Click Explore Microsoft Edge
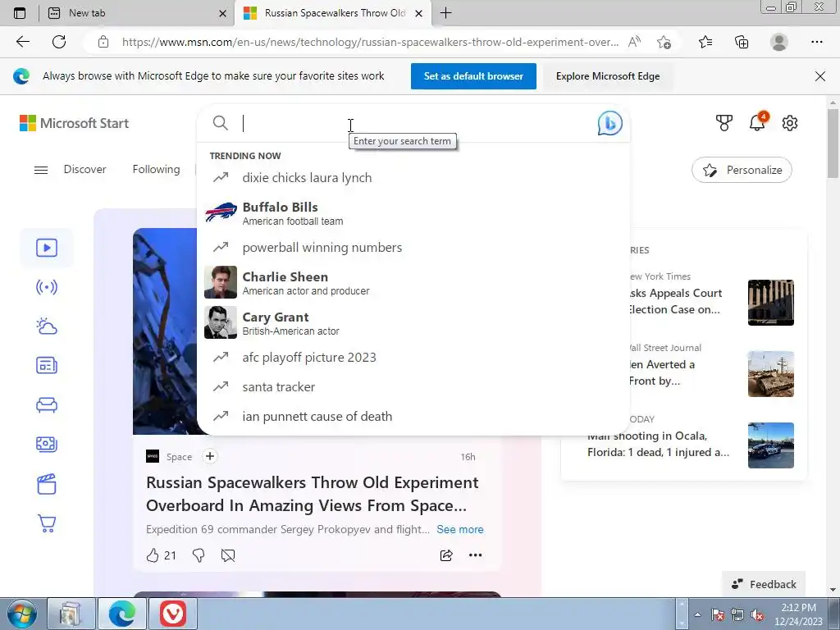The height and width of the screenshot is (630, 840). (x=608, y=76)
